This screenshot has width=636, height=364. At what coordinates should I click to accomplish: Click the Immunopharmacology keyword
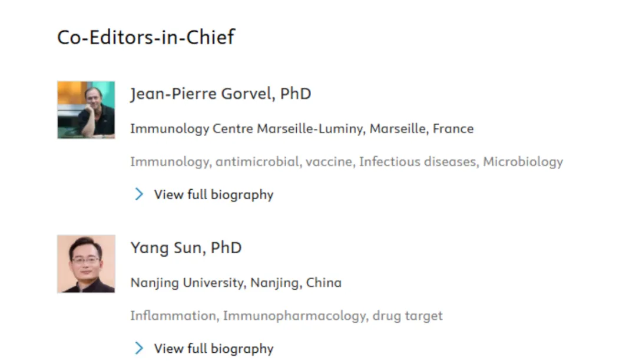(294, 316)
